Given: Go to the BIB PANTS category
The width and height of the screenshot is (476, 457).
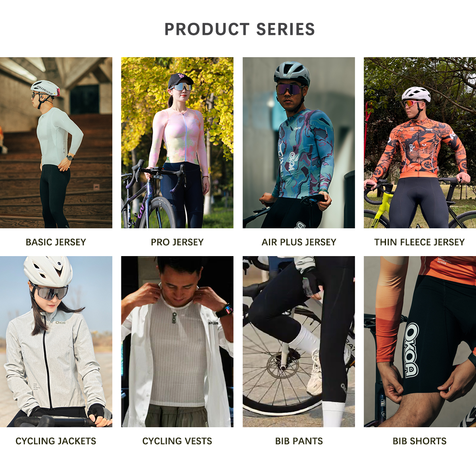Looking at the screenshot, I should (299, 441).
